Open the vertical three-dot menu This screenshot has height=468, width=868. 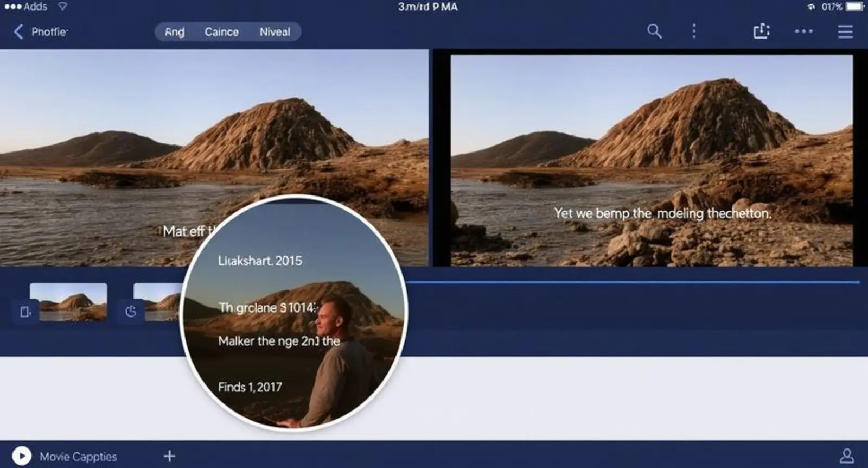coord(694,31)
